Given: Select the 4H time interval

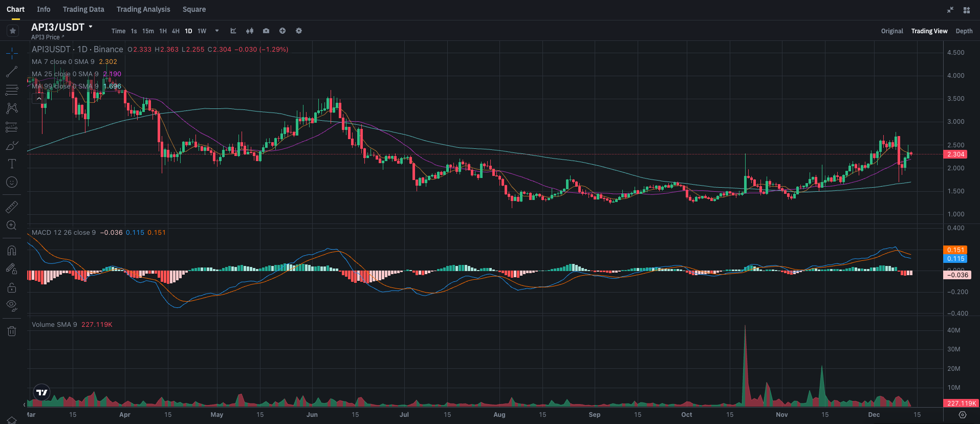Looking at the screenshot, I should point(176,31).
